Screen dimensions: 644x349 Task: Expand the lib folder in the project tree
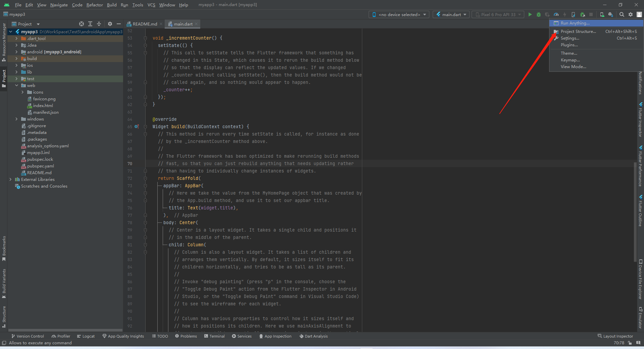click(16, 72)
